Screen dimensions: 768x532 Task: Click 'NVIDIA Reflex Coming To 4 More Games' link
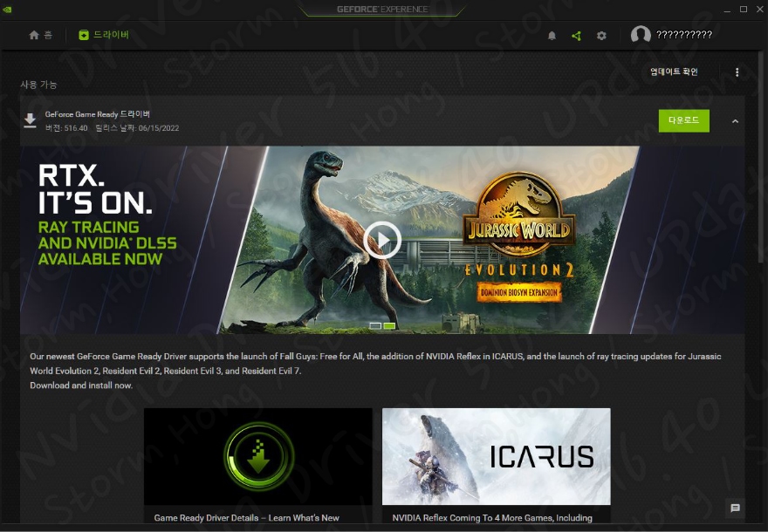[492, 518]
